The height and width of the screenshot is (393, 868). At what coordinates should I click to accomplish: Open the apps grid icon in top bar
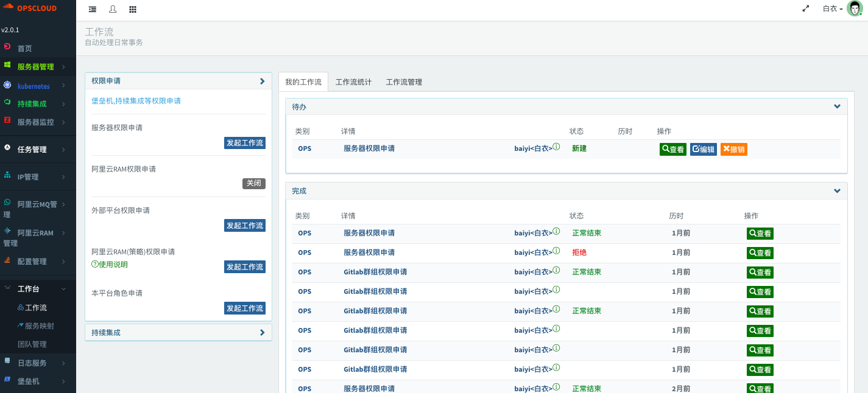pos(133,10)
